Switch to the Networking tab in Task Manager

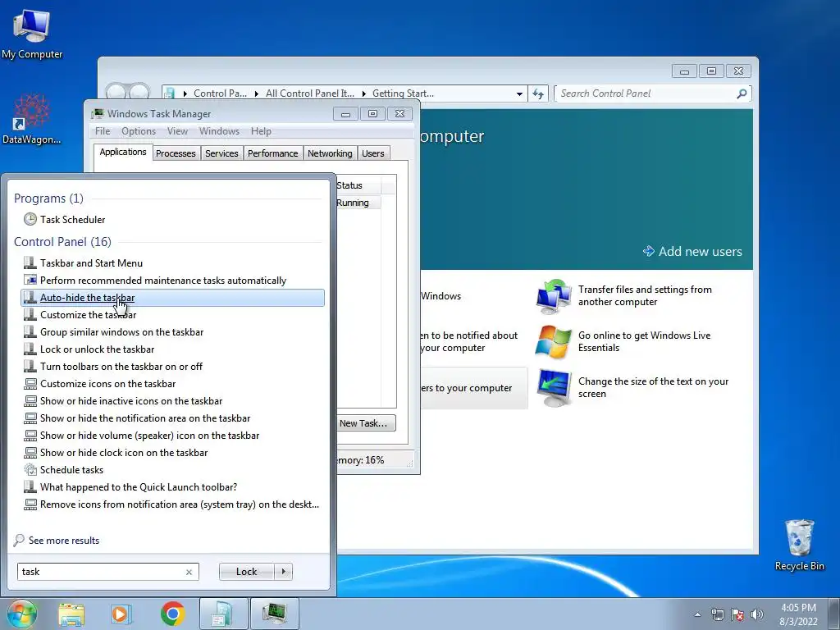click(330, 153)
